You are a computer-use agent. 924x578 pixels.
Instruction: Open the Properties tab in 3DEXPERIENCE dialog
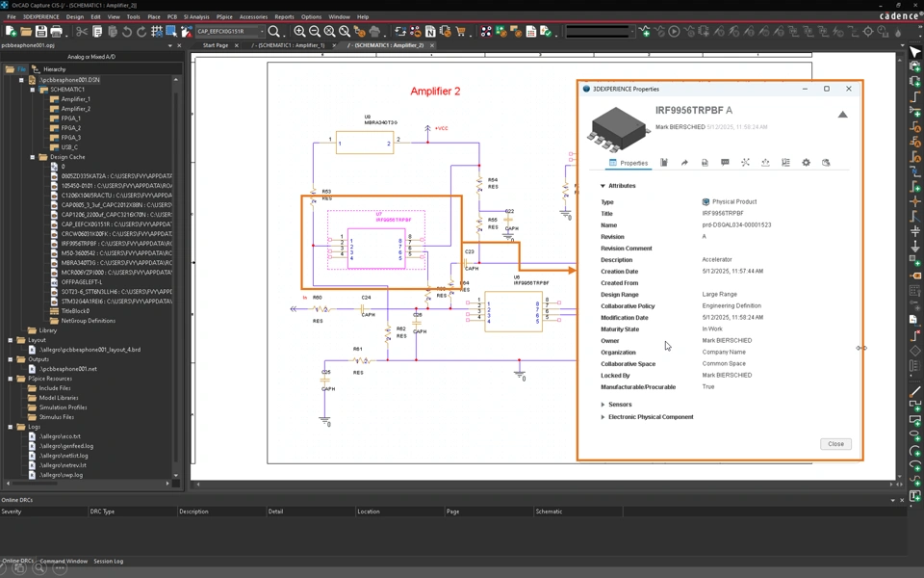point(629,163)
